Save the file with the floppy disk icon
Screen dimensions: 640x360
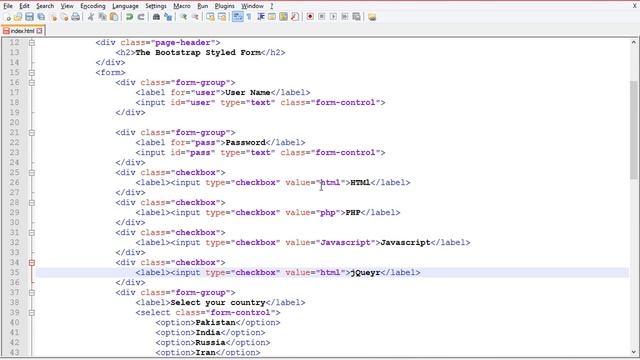click(29, 17)
